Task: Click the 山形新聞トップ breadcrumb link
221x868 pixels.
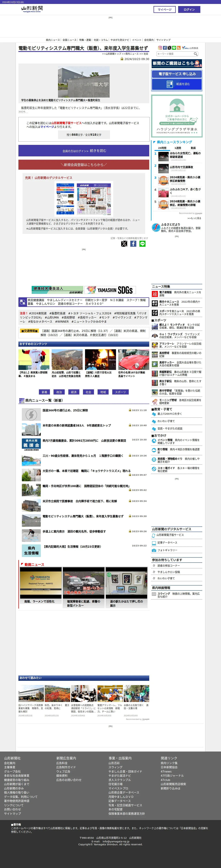Action: pyautogui.click(x=113, y=54)
